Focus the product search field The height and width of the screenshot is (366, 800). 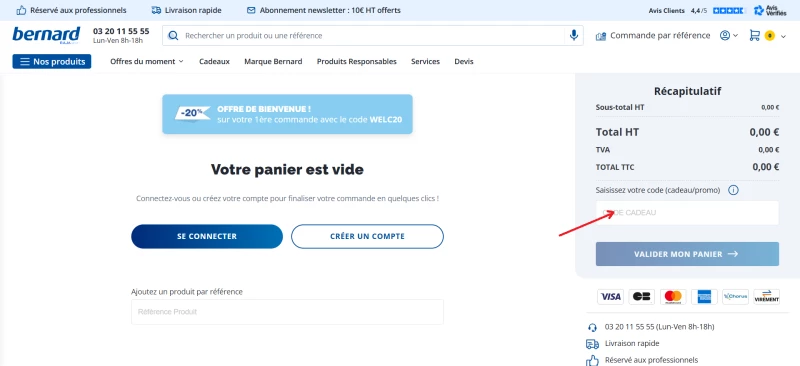coord(374,36)
